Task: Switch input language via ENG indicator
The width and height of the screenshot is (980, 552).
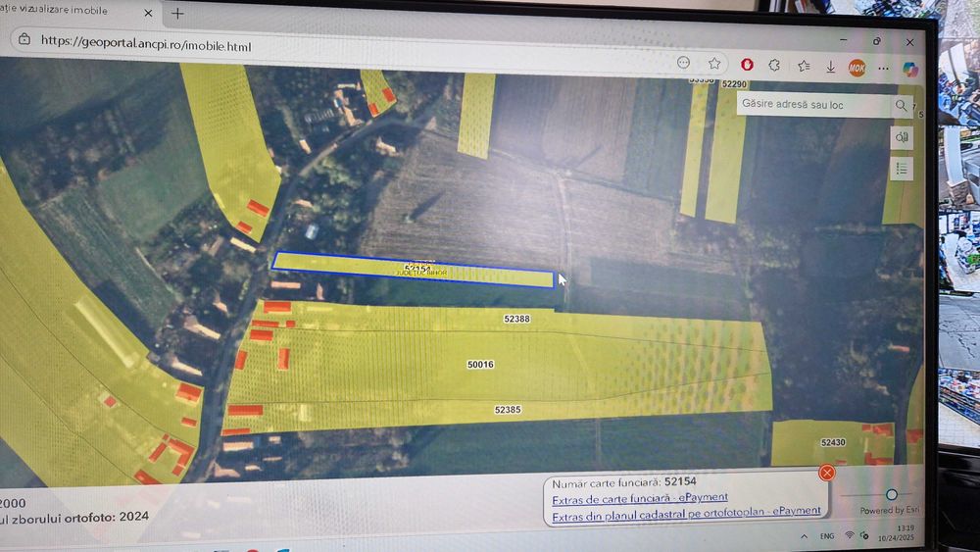Action: 827,536
